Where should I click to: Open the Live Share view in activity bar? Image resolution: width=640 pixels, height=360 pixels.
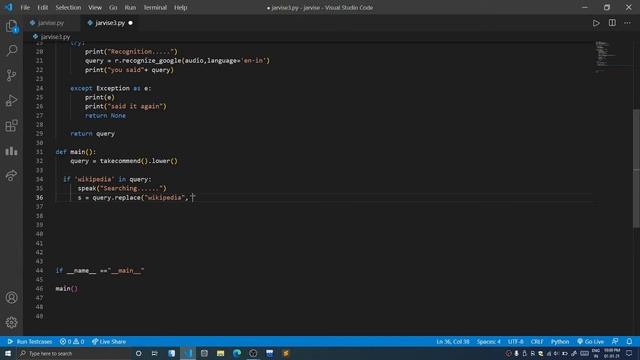click(x=11, y=176)
